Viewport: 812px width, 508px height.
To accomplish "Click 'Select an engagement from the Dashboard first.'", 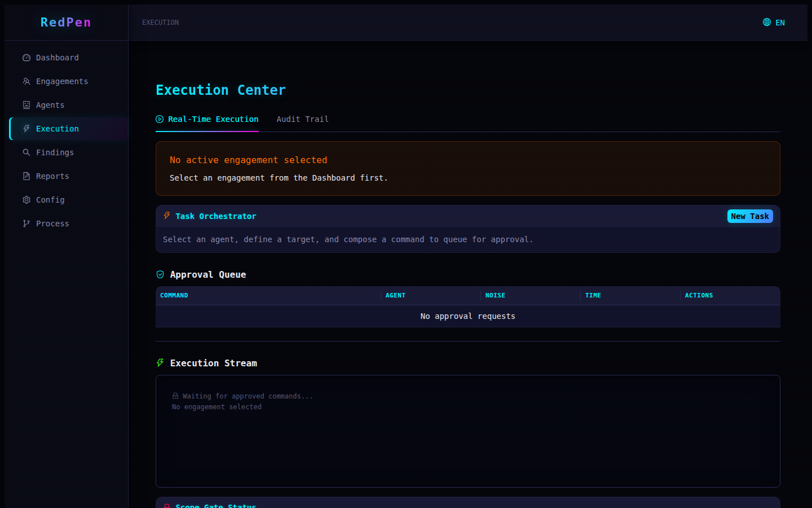I will coord(279,178).
